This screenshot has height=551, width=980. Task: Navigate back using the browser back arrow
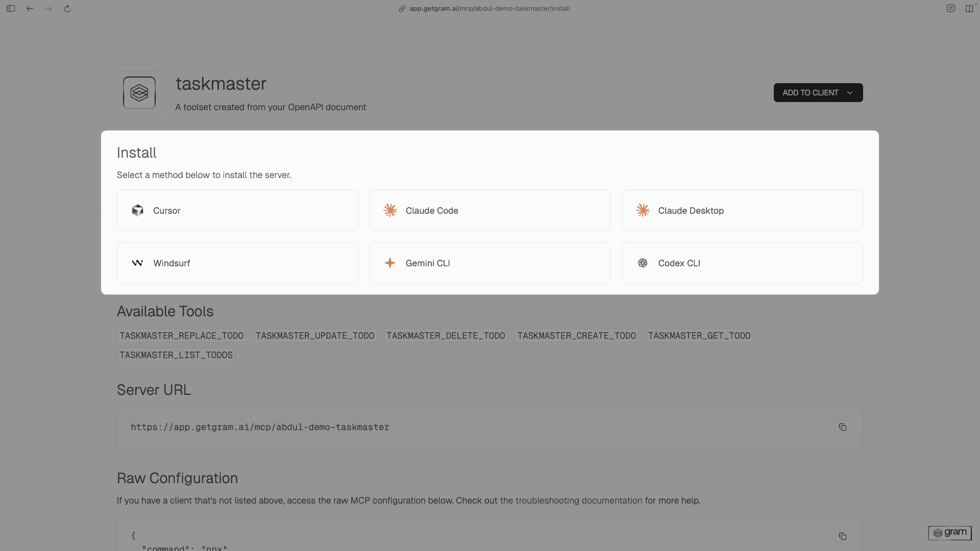click(30, 8)
